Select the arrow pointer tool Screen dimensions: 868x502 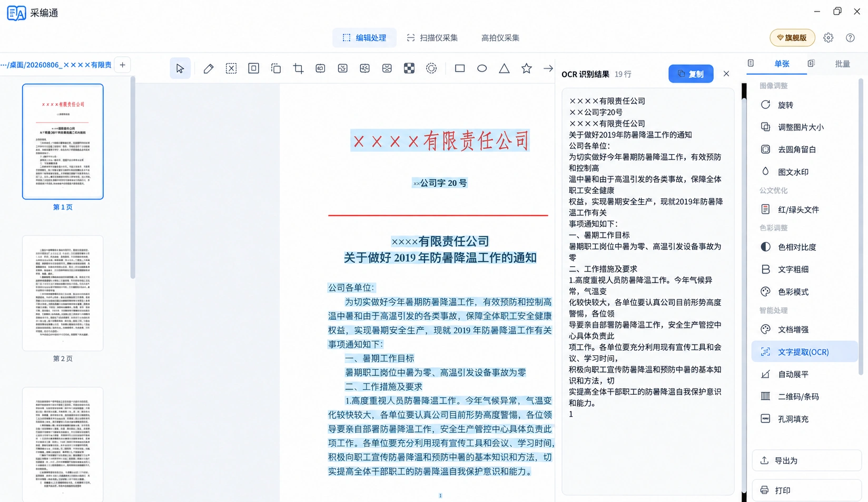[180, 68]
